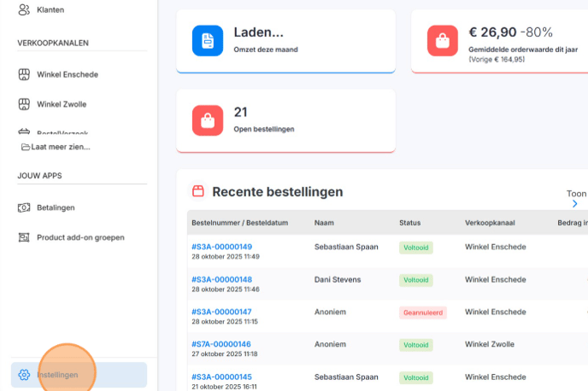Click the Klanten people icon

[24, 9]
